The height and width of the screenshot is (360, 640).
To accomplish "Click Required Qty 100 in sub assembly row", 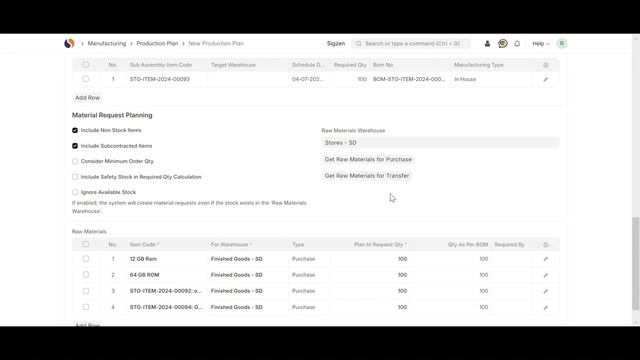I will tap(349, 79).
